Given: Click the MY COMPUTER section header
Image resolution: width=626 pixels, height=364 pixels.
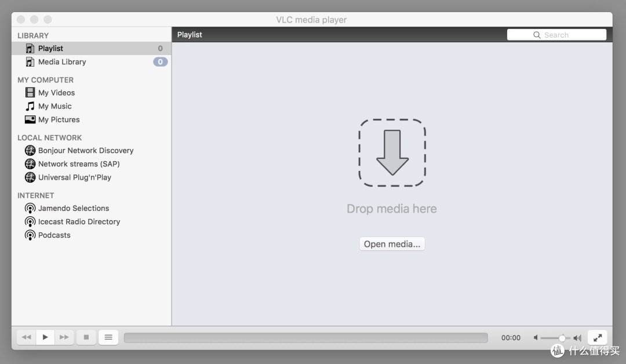Looking at the screenshot, I should click(46, 80).
